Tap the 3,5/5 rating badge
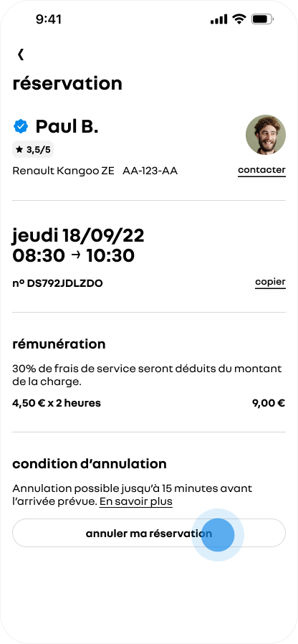The image size is (298, 644). click(x=33, y=150)
